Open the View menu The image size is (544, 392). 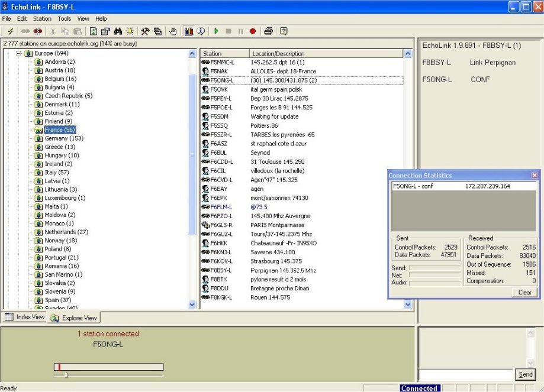(x=83, y=19)
